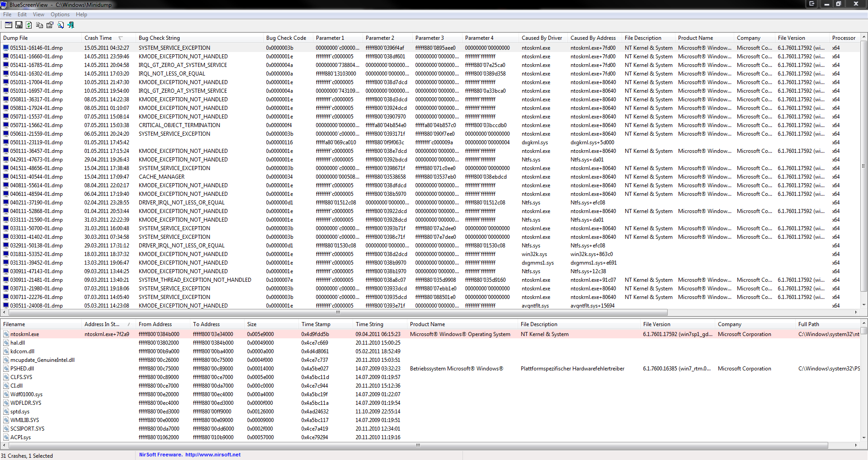Select WDFLDR.SYS in the lower pane
Image resolution: width=868 pixels, height=460 pixels.
pos(430,403)
